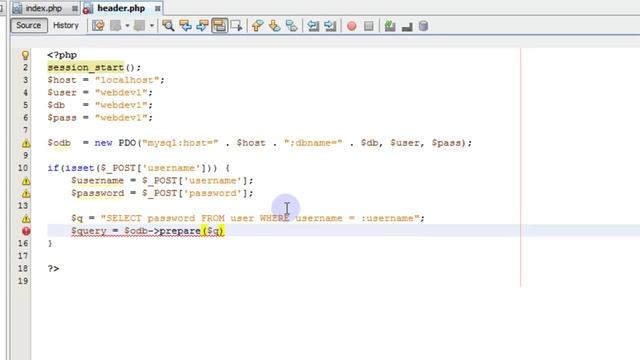Viewport: 640px width, 360px height.
Task: Click the opening <?php tag
Action: click(62, 55)
